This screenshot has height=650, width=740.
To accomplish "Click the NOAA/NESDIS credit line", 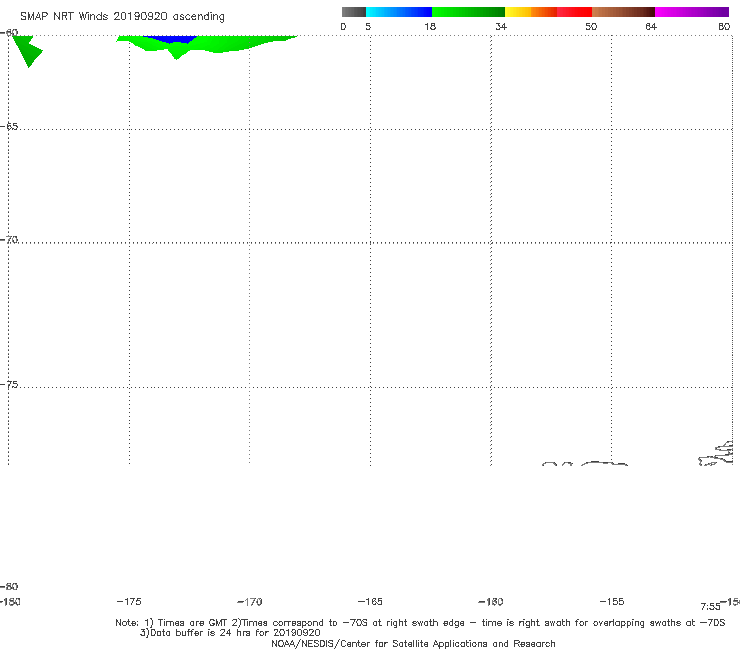I will 413,643.
